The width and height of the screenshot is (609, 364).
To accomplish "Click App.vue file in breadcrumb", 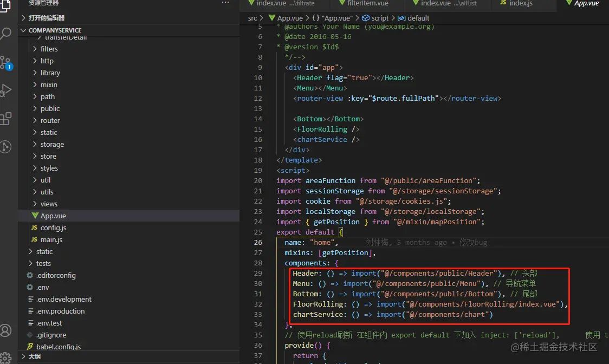I will pos(286,18).
